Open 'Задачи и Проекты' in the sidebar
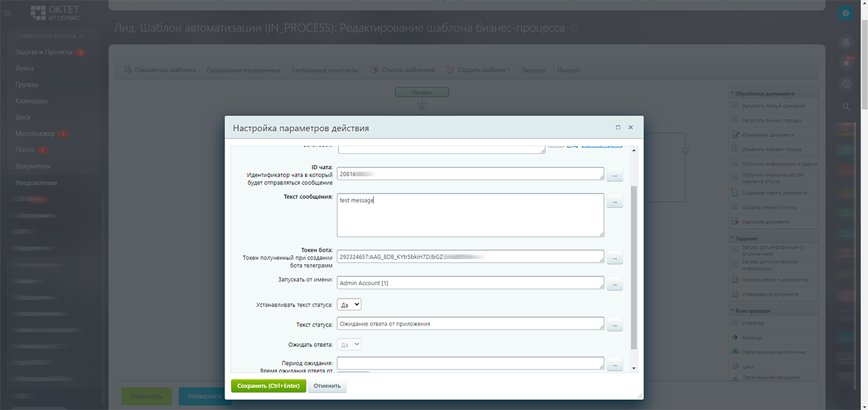868x410 pixels. click(x=44, y=52)
